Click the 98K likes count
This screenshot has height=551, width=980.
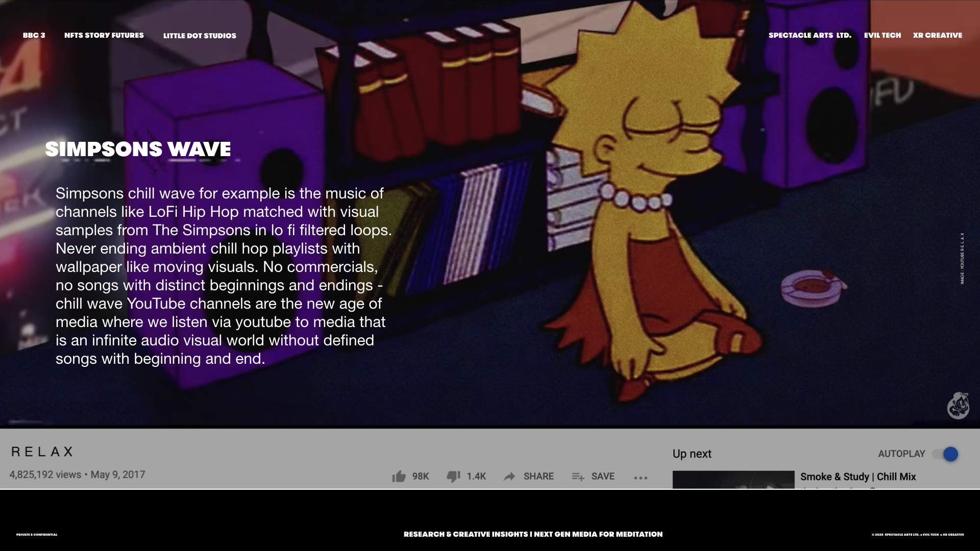point(421,476)
